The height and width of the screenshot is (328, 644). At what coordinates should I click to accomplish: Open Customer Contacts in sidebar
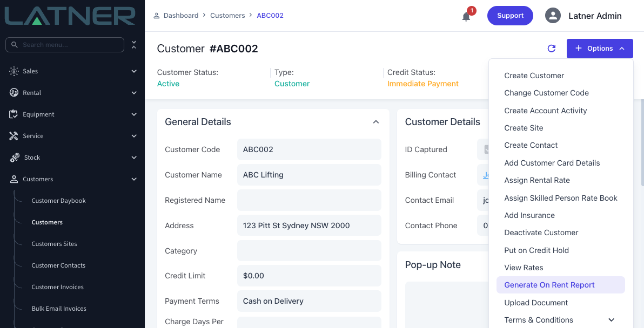[x=58, y=265]
